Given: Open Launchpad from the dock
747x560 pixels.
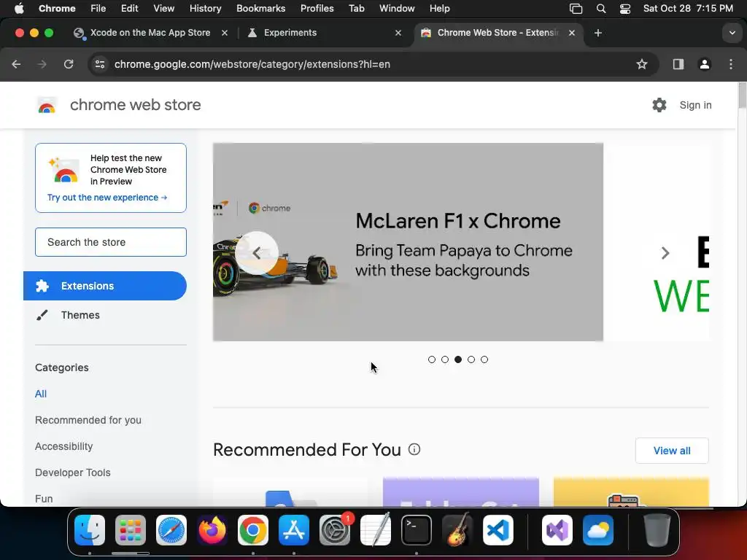Looking at the screenshot, I should (x=131, y=530).
